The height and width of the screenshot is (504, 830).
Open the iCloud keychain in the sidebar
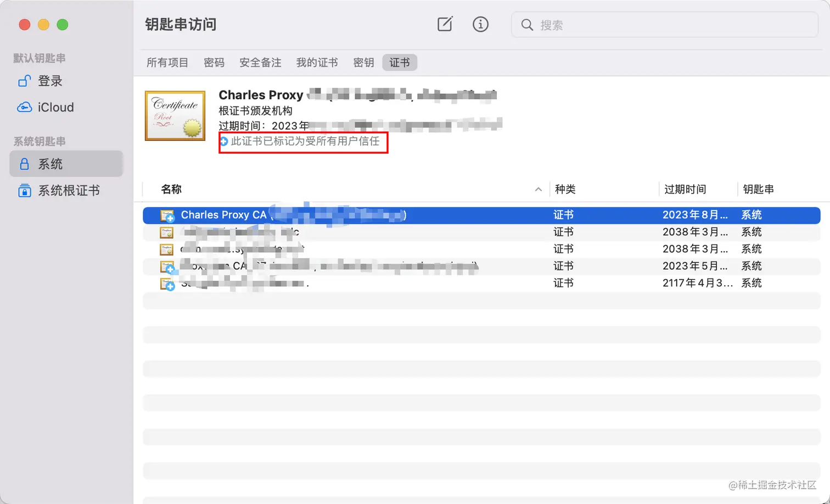coord(54,107)
